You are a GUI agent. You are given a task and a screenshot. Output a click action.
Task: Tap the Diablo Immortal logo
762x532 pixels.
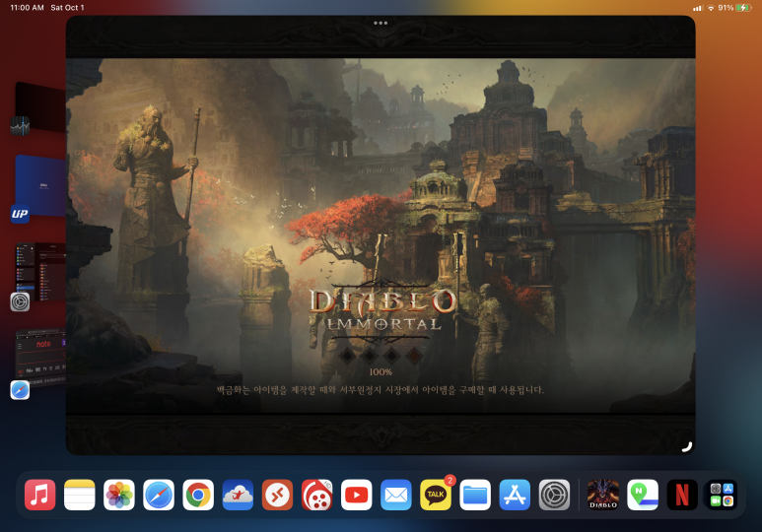tap(381, 310)
